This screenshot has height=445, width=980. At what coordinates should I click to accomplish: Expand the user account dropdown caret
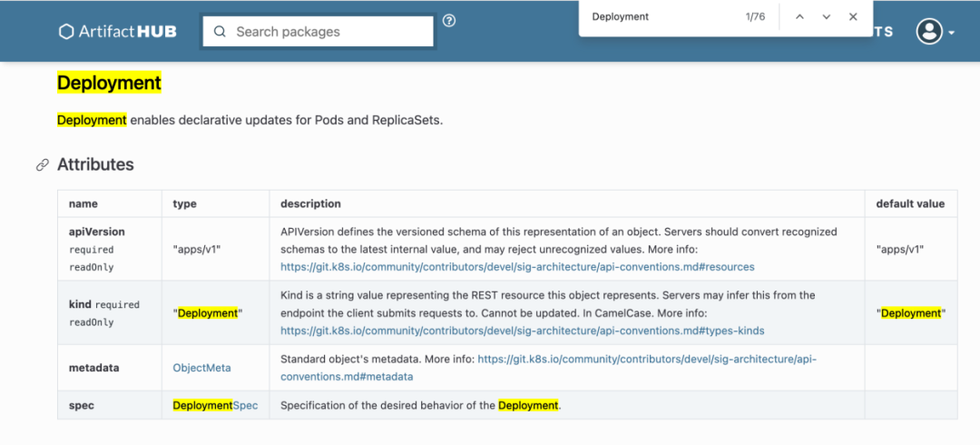951,33
